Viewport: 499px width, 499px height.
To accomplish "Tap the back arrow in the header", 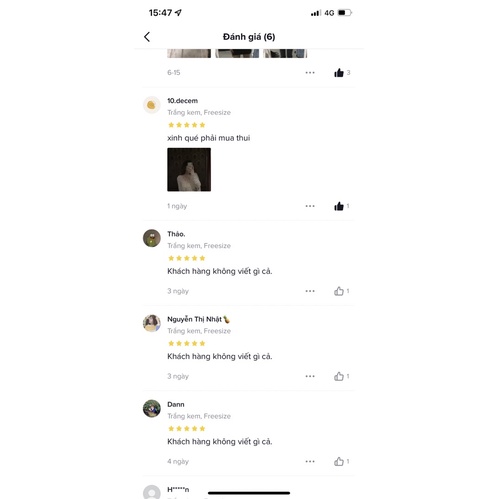I will pos(147,37).
